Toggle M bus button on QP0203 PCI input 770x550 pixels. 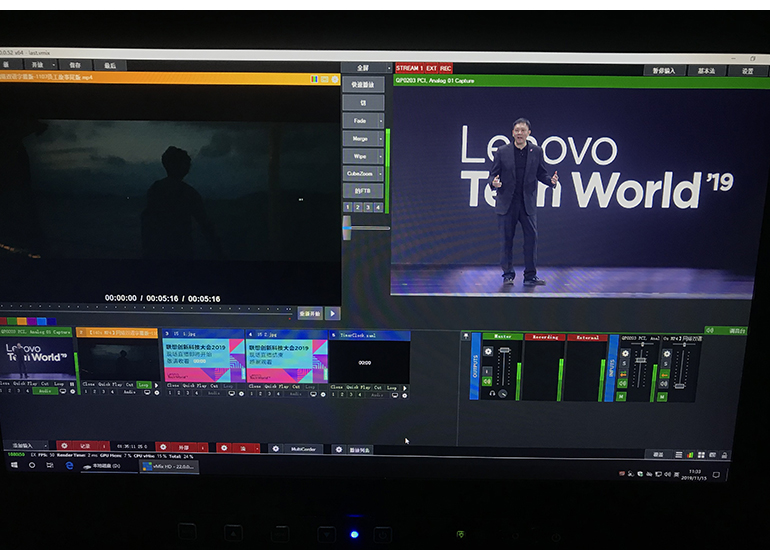[x=621, y=396]
